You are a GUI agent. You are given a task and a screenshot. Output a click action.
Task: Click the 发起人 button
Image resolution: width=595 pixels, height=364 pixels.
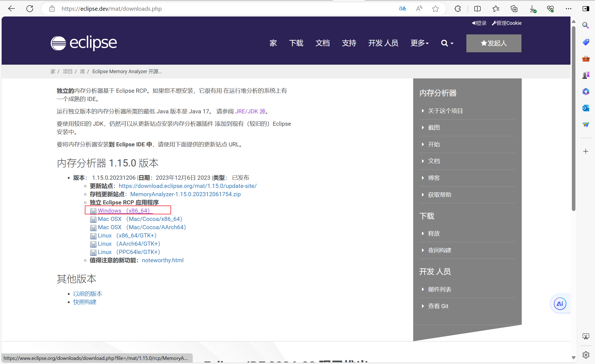[x=493, y=43]
